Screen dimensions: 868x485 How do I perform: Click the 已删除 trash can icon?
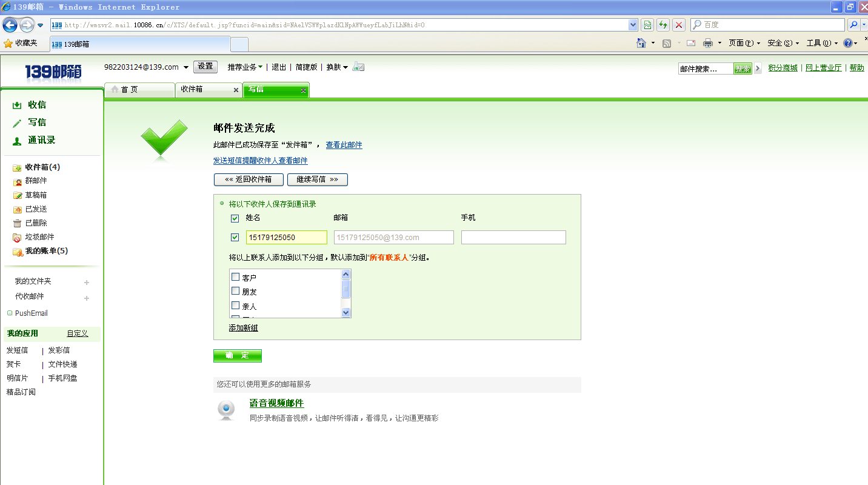pyautogui.click(x=18, y=224)
